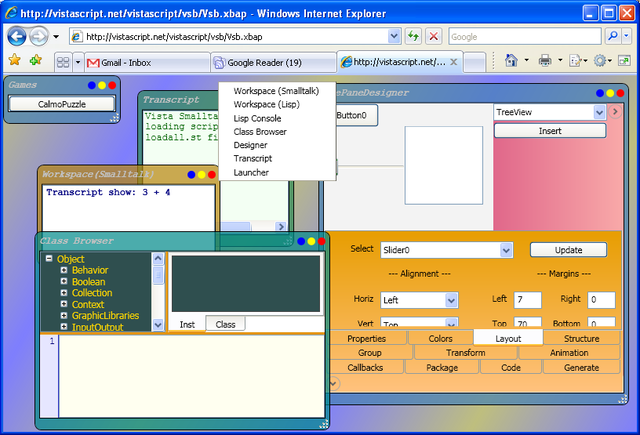Click the Right margin input field

[x=601, y=300]
